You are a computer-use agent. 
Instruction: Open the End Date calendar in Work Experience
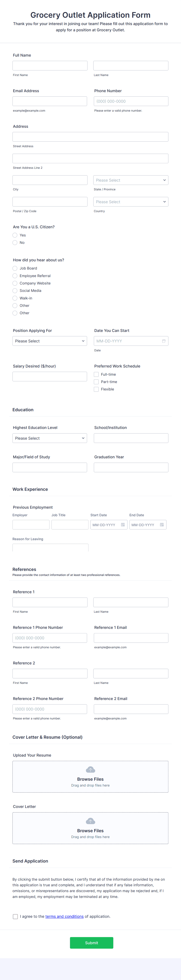[x=162, y=525]
